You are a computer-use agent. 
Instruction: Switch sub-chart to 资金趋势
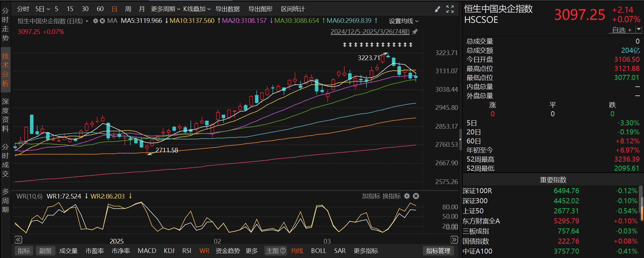(x=228, y=251)
